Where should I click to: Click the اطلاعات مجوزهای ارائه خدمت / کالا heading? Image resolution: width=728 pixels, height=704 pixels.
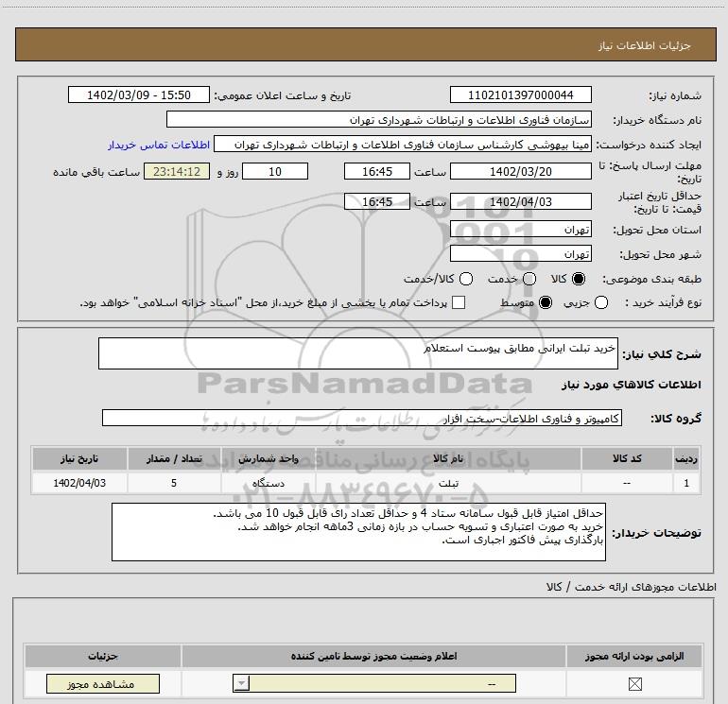click(x=632, y=587)
